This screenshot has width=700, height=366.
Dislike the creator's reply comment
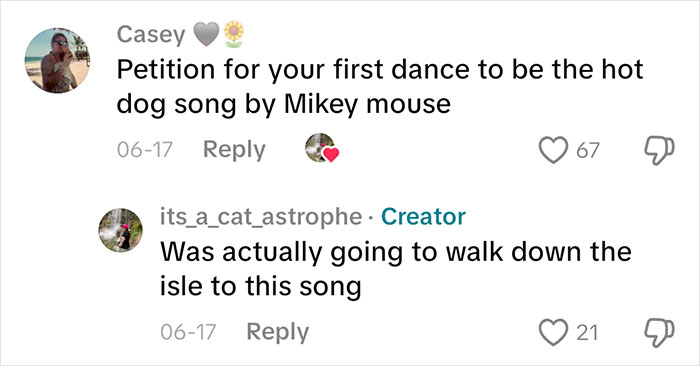point(659,333)
